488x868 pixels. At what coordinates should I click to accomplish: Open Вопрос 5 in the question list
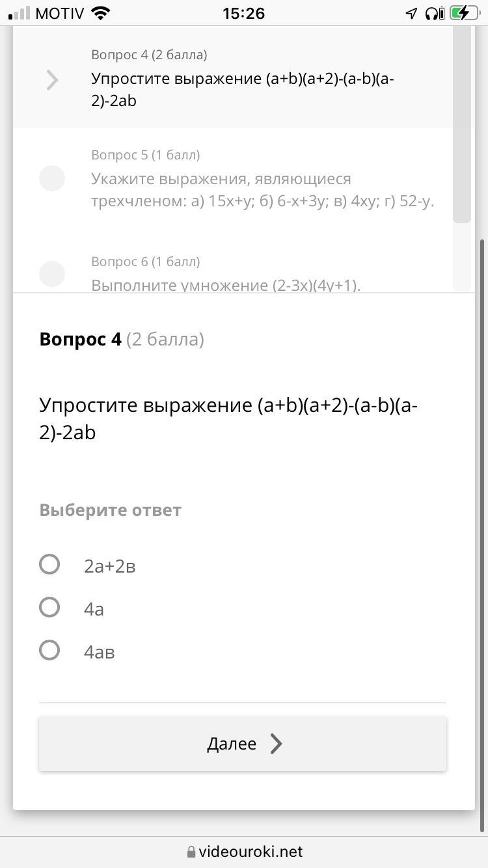click(262, 178)
